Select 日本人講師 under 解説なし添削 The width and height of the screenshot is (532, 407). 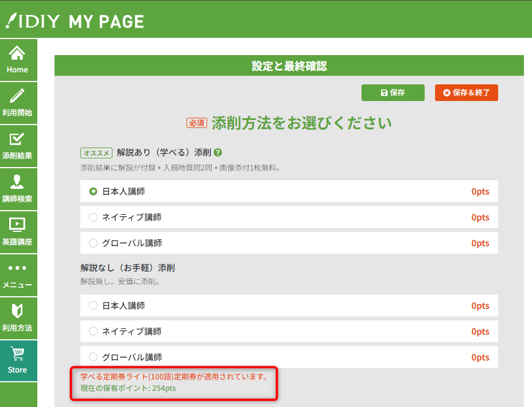click(x=94, y=305)
